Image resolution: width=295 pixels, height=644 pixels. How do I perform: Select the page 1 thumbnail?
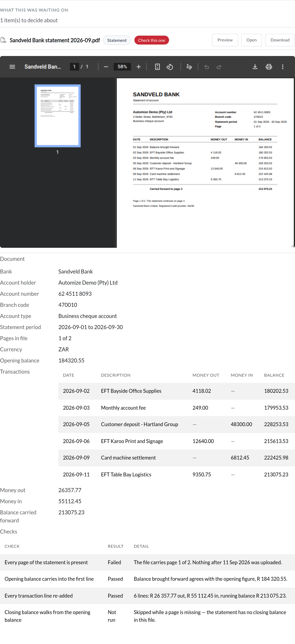click(x=58, y=116)
